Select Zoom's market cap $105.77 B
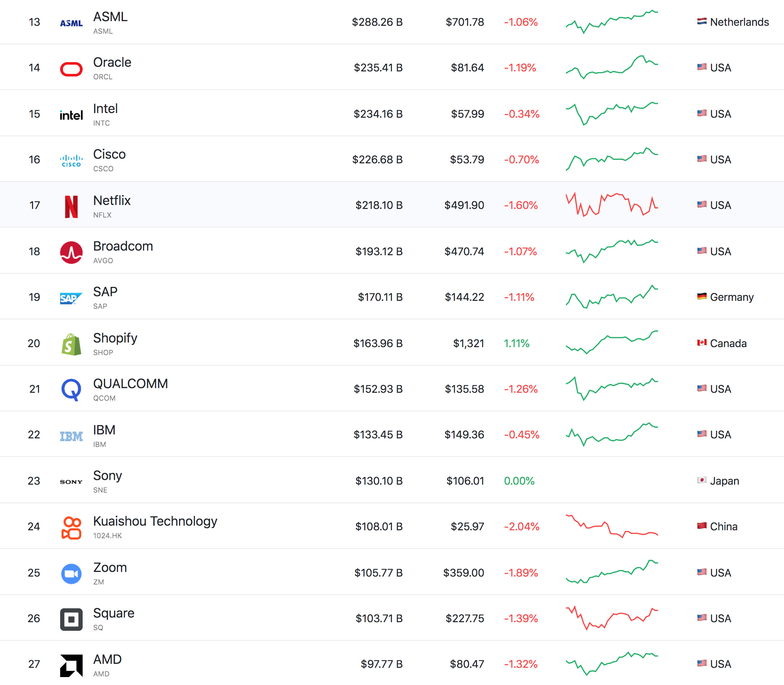Viewport: 784px width, 685px height. pyautogui.click(x=379, y=573)
